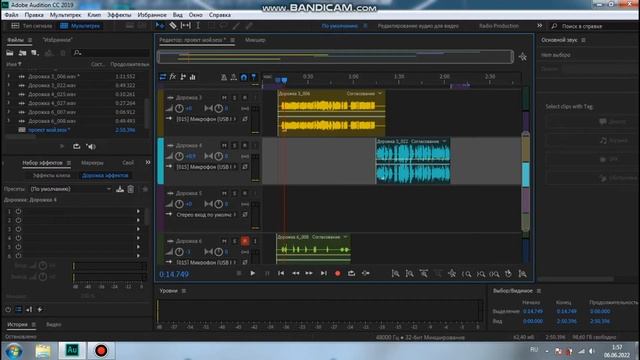
Task: Open effect slot 4 arrow menu
Action: [138, 238]
